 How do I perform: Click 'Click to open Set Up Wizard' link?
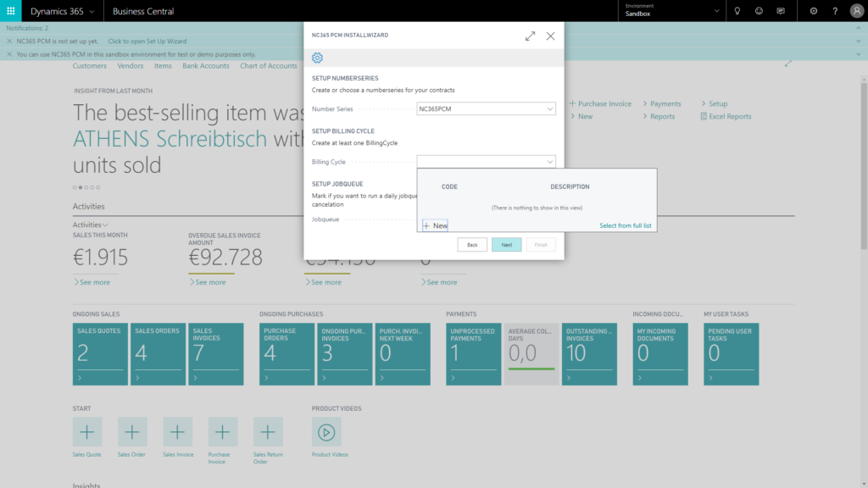pos(147,41)
